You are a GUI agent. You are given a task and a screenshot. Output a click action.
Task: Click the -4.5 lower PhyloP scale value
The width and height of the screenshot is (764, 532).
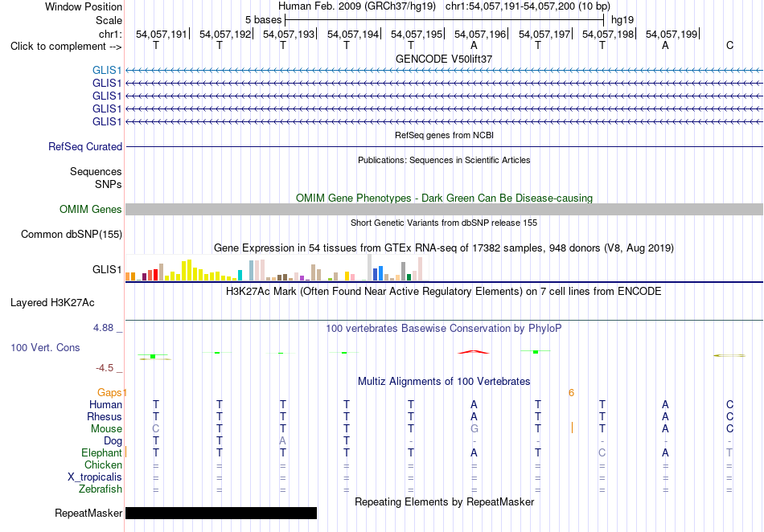[x=105, y=368]
